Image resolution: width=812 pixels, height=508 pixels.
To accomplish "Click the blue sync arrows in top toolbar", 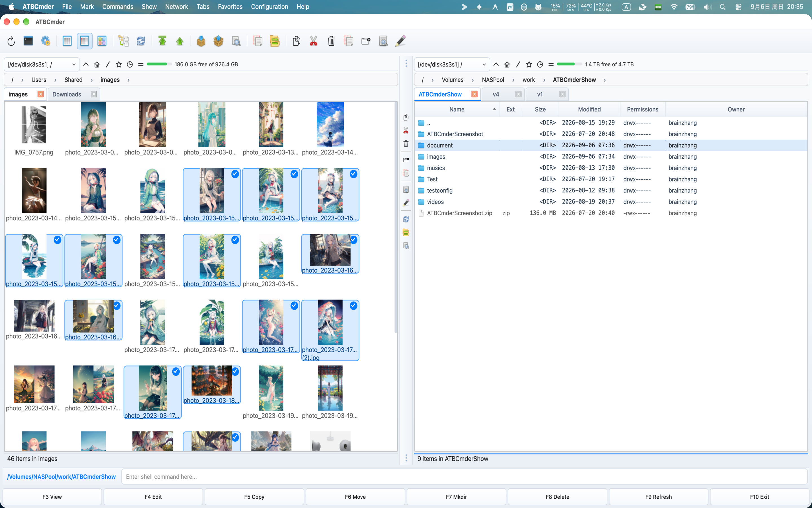I will point(141,41).
